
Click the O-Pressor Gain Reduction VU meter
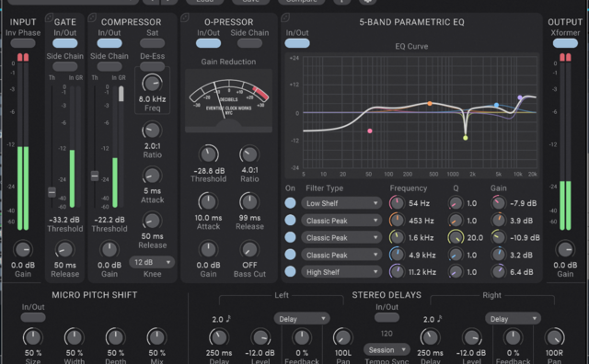[228, 100]
